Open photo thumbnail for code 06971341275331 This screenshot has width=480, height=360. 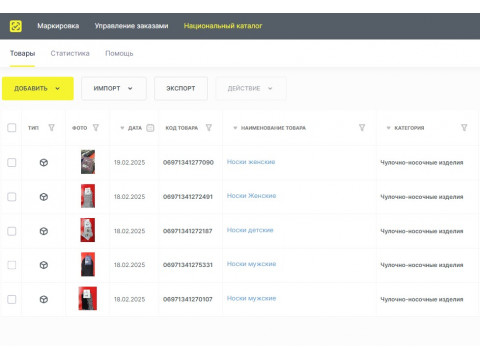(88, 264)
